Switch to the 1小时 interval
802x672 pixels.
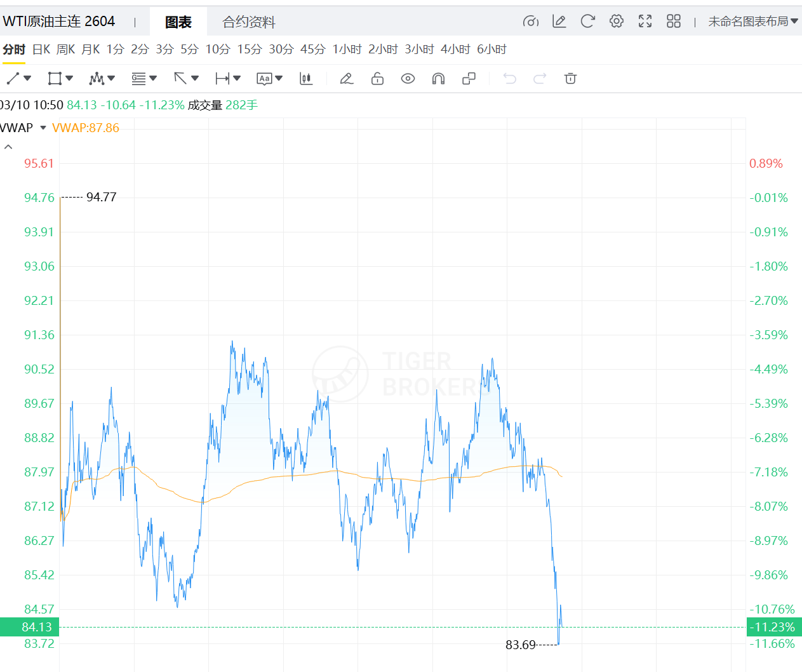(347, 50)
